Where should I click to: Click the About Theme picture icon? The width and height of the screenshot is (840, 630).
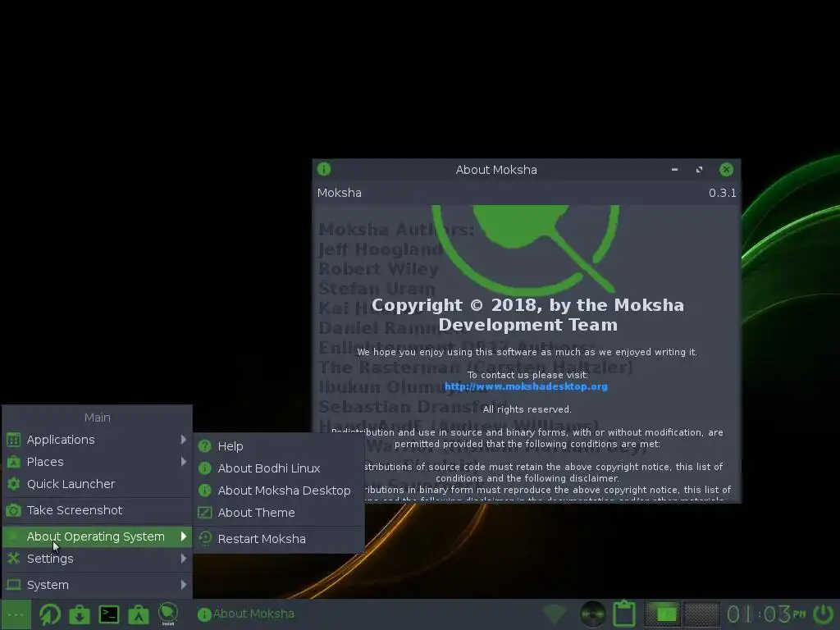coord(204,513)
